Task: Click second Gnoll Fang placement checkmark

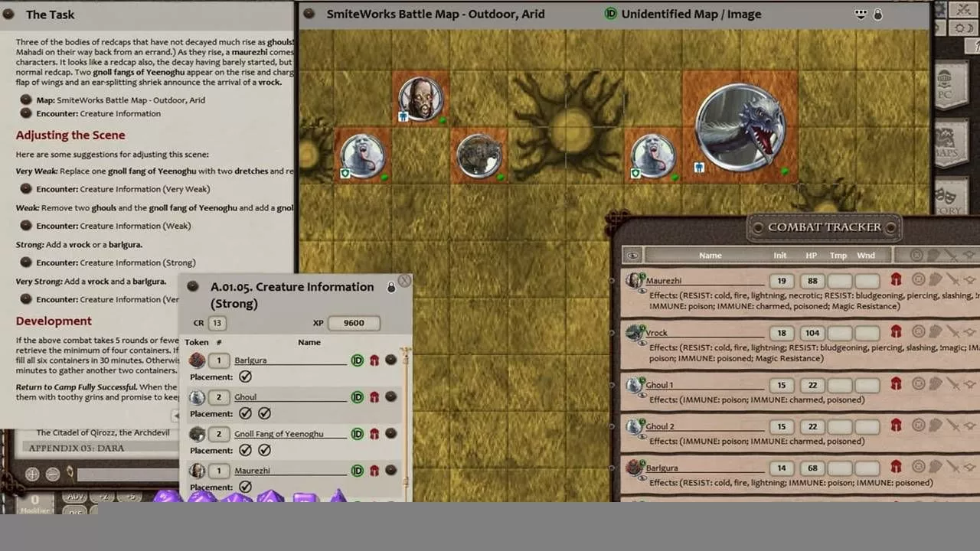Action: [x=264, y=450]
